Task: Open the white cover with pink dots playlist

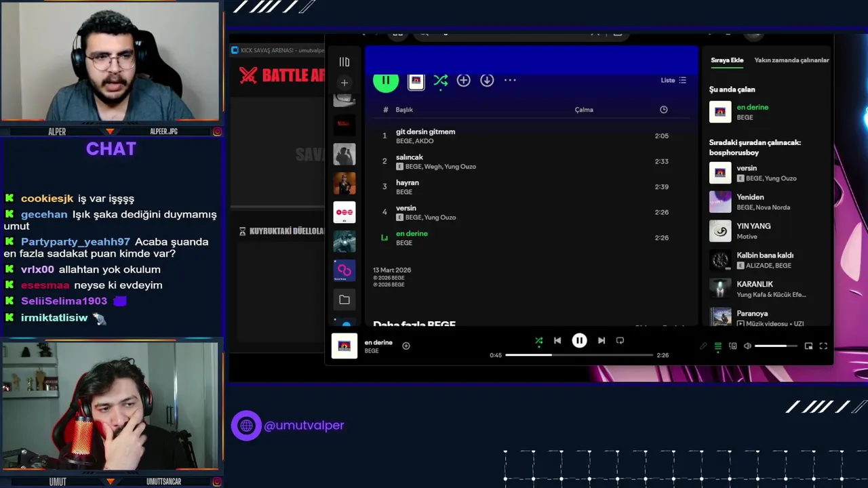Action: click(x=344, y=212)
